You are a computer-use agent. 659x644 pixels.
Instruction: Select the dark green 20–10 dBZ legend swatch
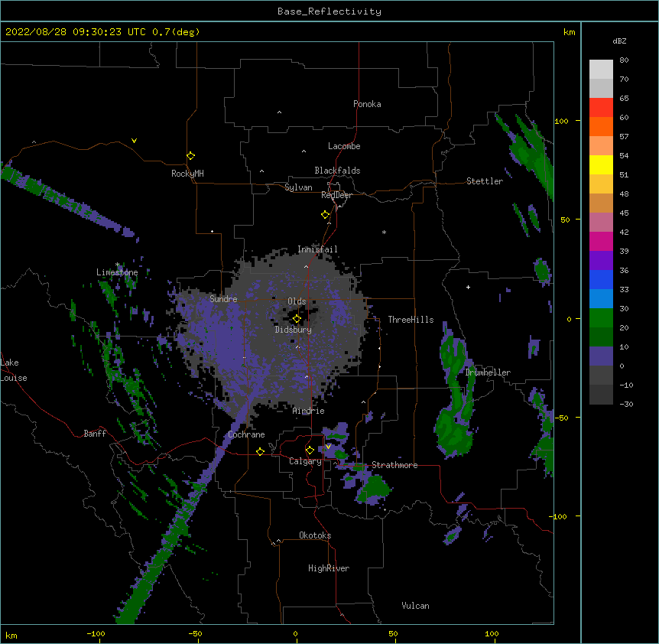(x=601, y=337)
